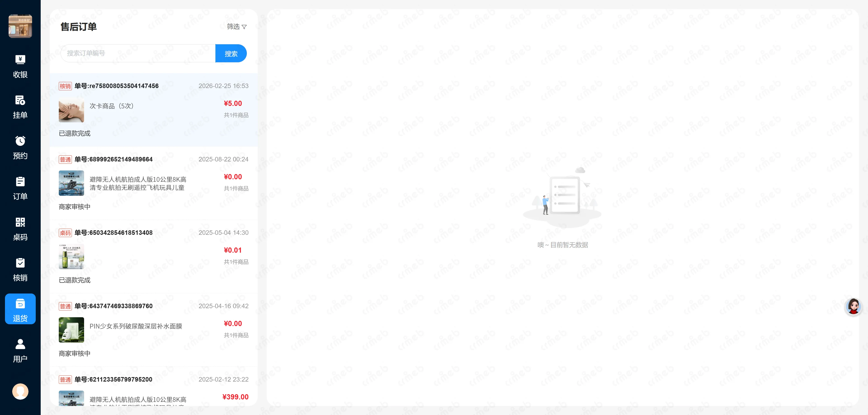Click the 核销 tag on first order
The height and width of the screenshot is (415, 868).
(65, 86)
